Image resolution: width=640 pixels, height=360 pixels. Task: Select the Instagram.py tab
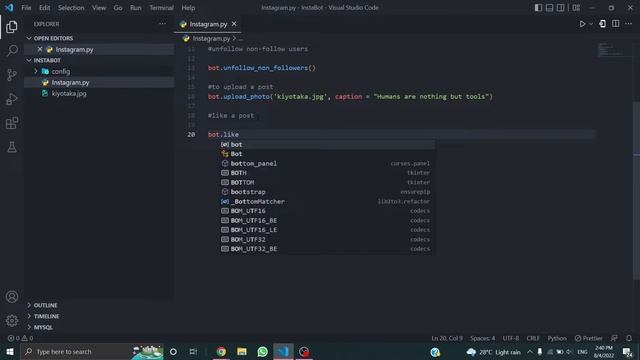[207, 24]
